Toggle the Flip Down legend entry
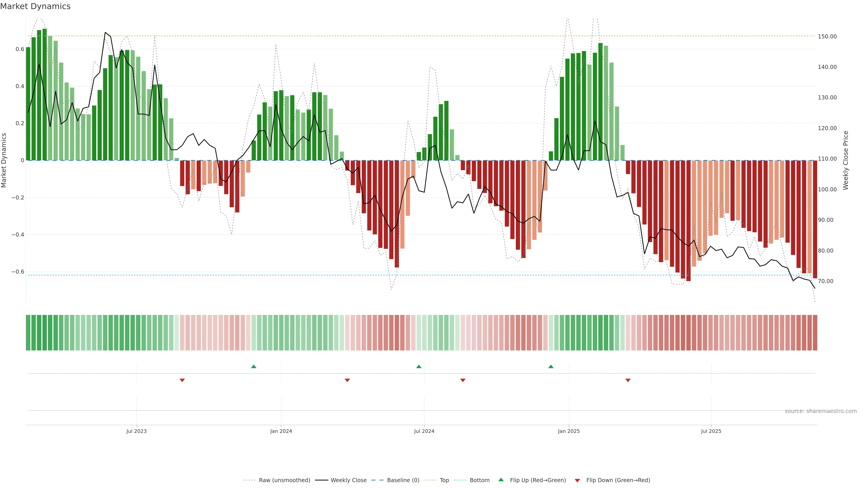 618,480
